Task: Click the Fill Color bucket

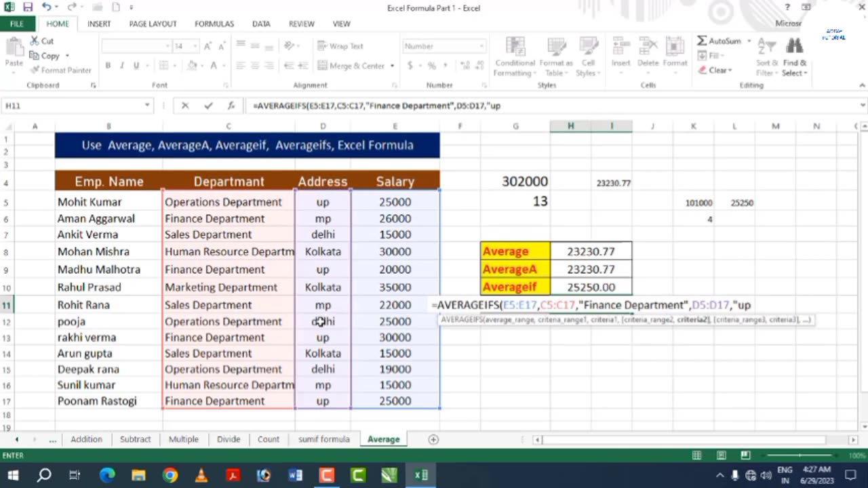Action: (192, 66)
